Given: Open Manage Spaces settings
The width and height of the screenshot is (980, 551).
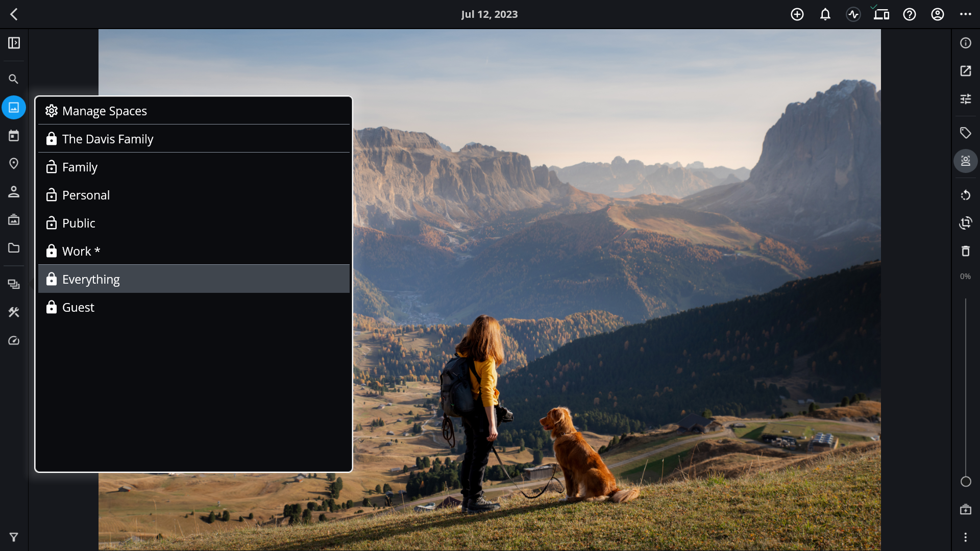Looking at the screenshot, I should click(x=104, y=111).
